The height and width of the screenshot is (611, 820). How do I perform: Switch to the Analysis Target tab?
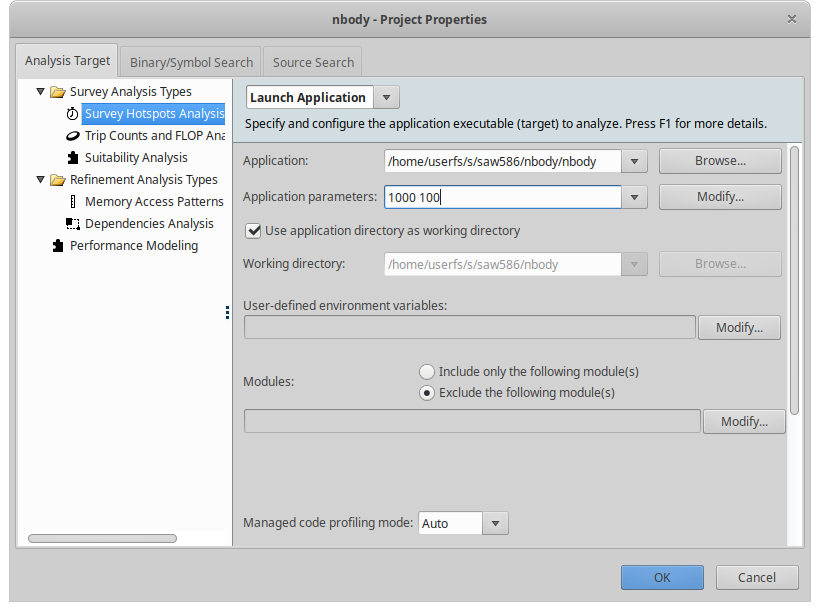[x=67, y=61]
